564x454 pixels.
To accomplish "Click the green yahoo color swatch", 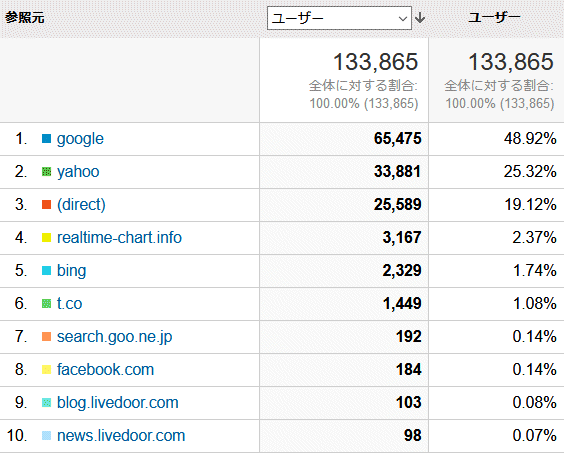I will (x=46, y=172).
